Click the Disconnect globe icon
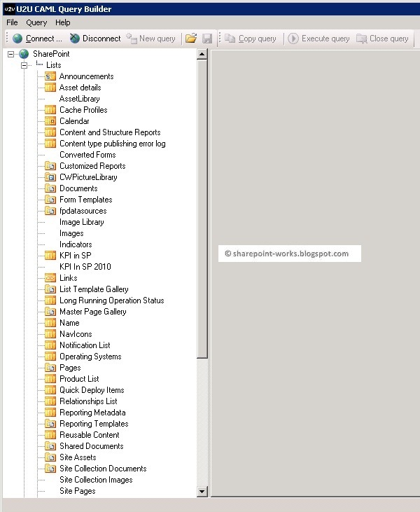 tap(74, 39)
